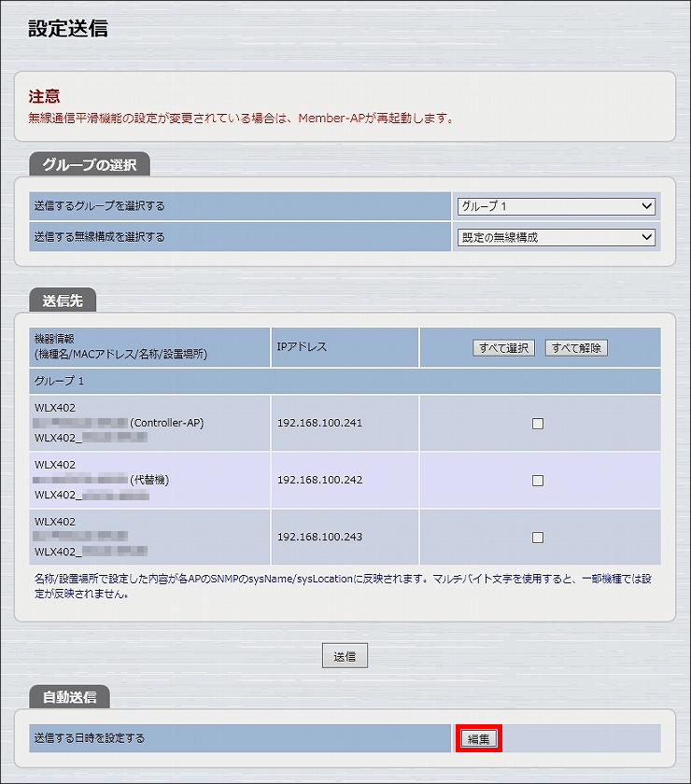Click the IP address 192.168.100.242

319,480
